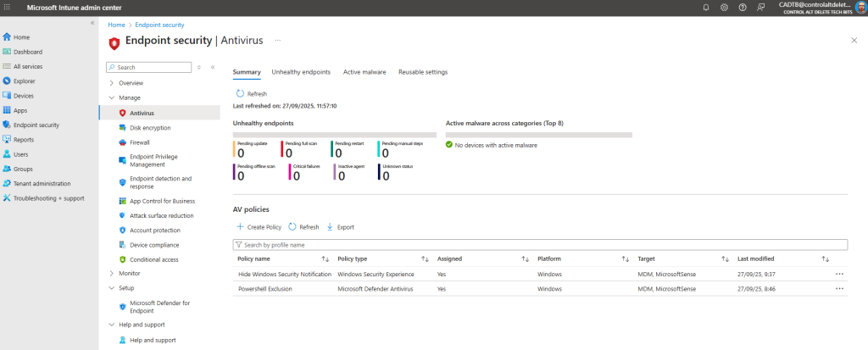Screen dimensions: 868x350
Task: Open Account protection
Action: 155,231
